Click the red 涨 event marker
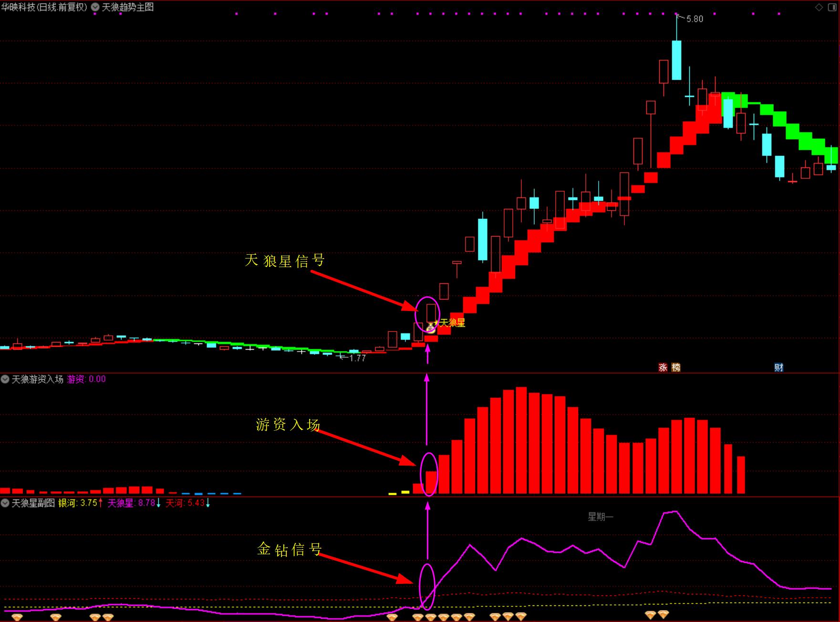 [x=663, y=367]
